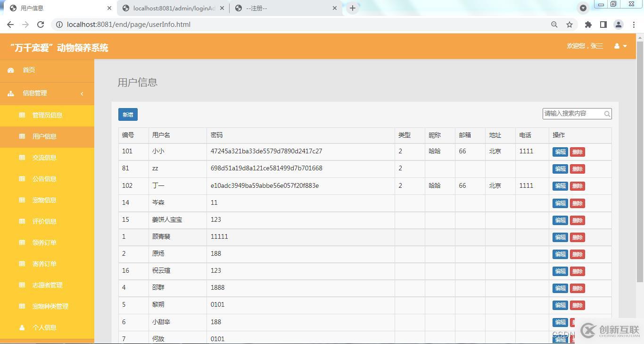The height and width of the screenshot is (344, 644).
Task: Select 领养订单 from the sidebar menu
Action: [44, 243]
